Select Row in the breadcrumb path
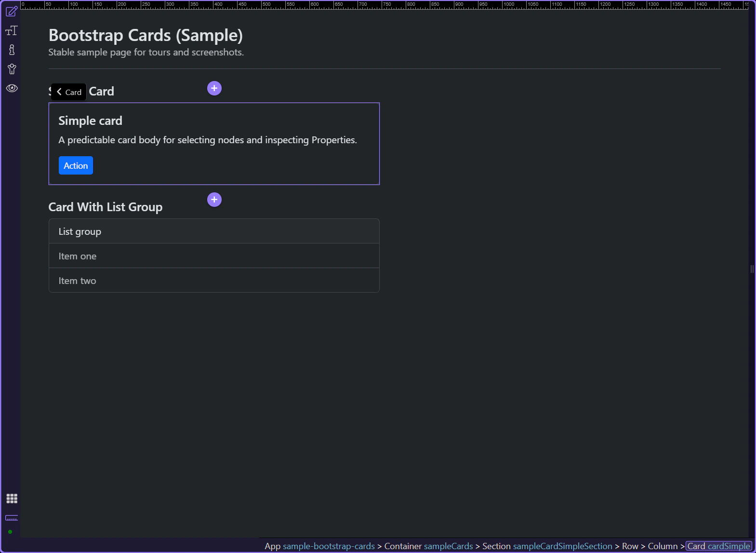The image size is (756, 553). [x=630, y=546]
